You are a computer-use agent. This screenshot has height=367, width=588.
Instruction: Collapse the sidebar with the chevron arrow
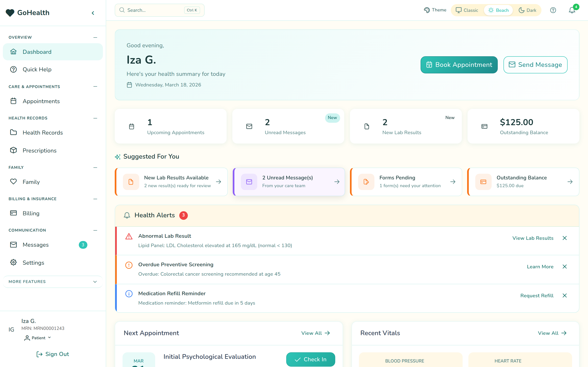pyautogui.click(x=93, y=13)
